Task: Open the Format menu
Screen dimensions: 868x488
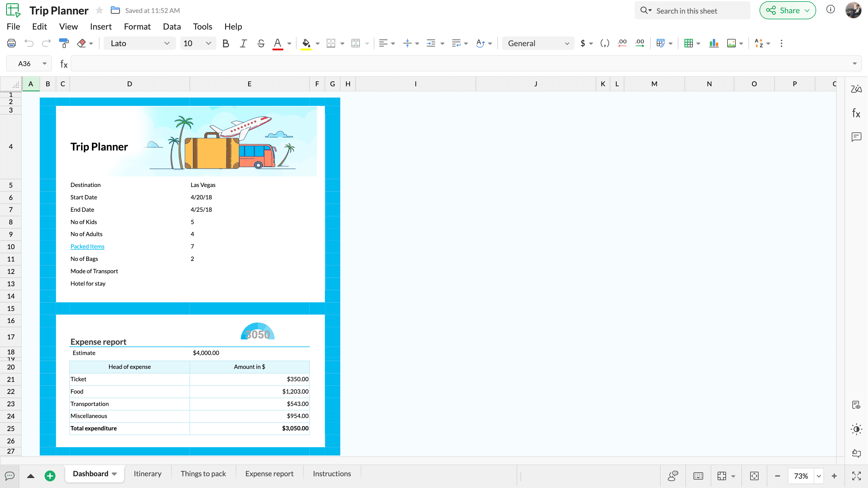Action: pos(137,26)
